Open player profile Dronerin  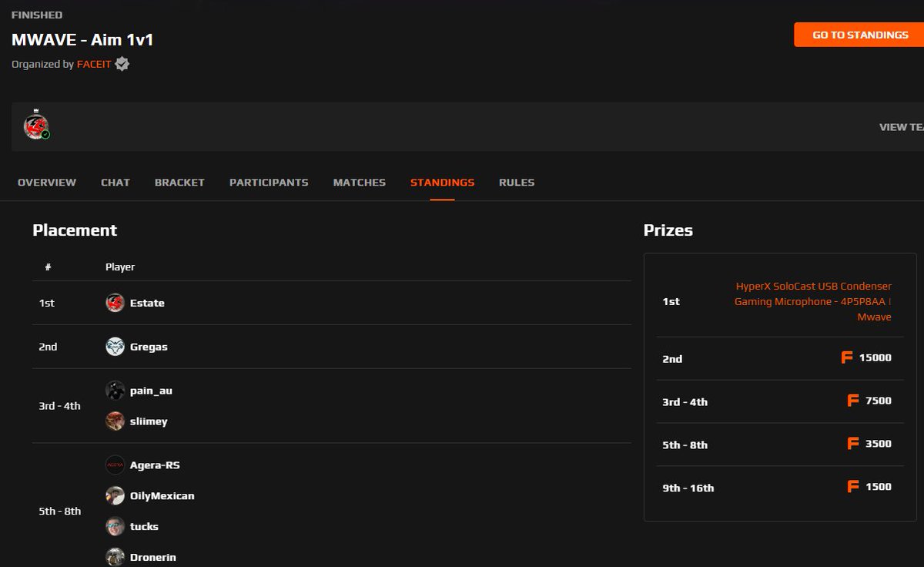pos(153,557)
